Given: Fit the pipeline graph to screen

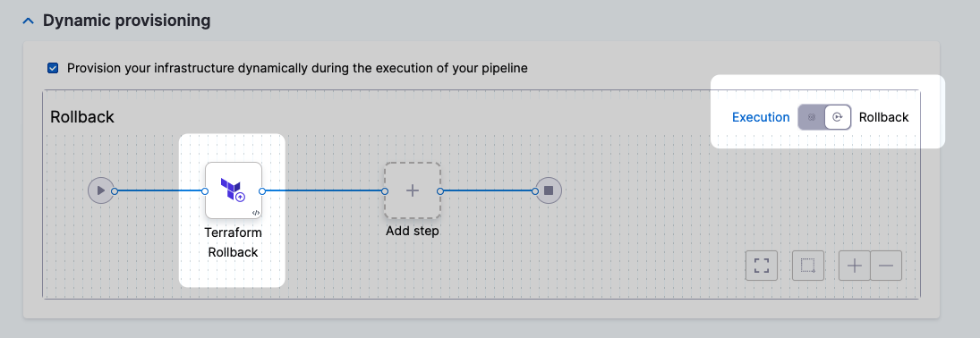Looking at the screenshot, I should pyautogui.click(x=762, y=266).
